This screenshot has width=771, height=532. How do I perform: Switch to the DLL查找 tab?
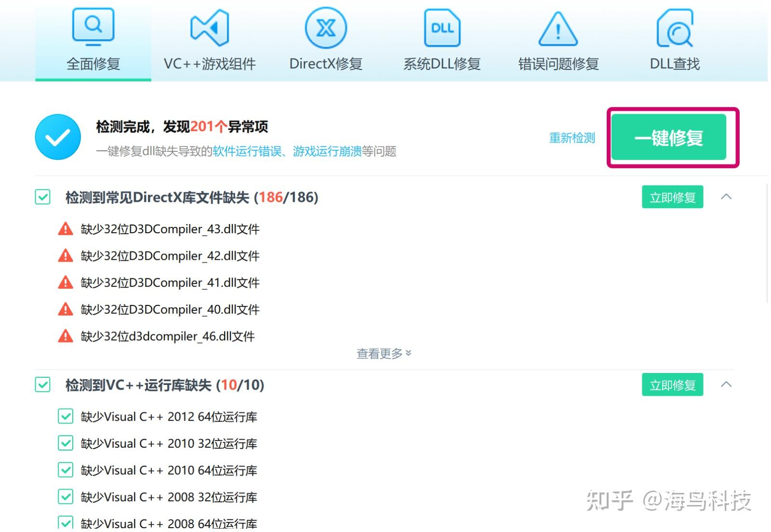[674, 63]
